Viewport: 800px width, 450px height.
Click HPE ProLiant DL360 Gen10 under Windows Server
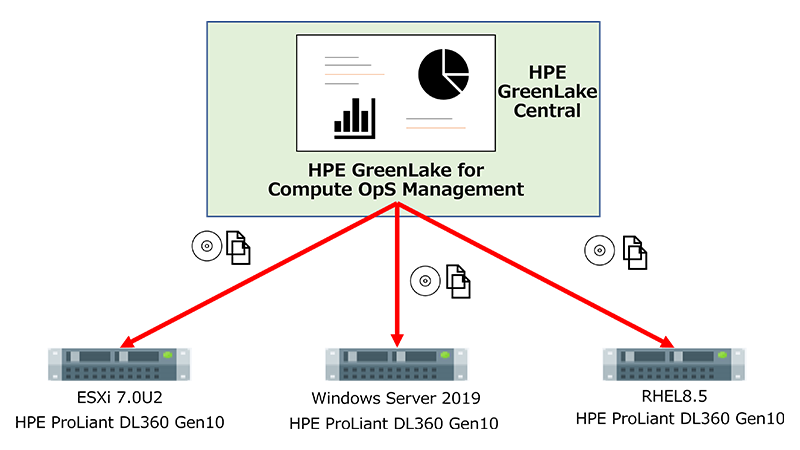pos(394,423)
